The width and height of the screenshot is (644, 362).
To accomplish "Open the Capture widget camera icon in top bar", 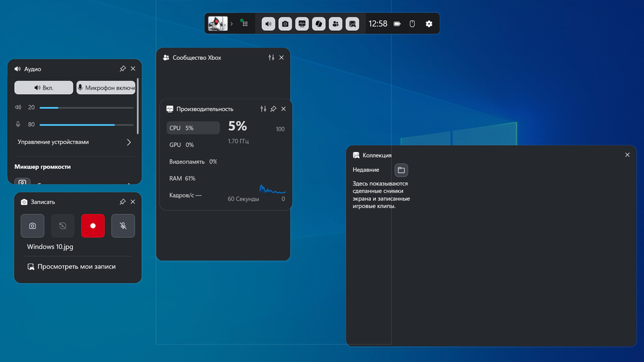I will pos(285,24).
